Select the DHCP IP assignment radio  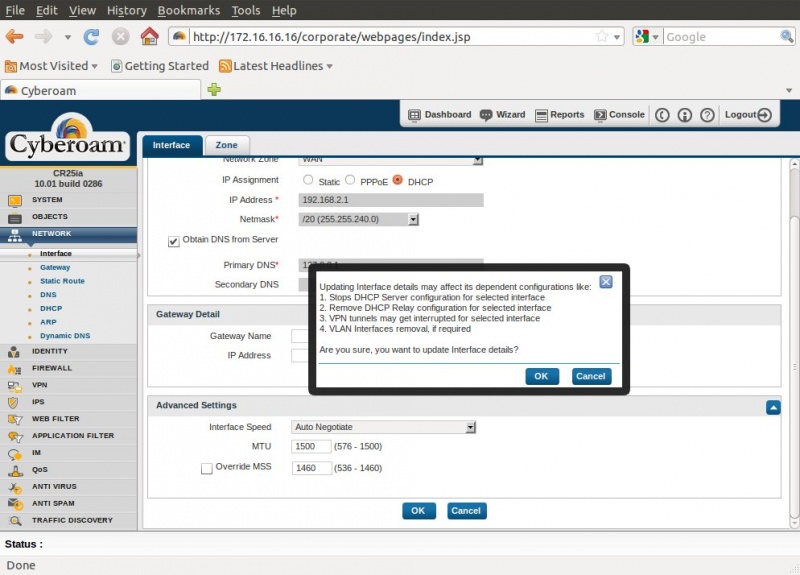[x=397, y=180]
